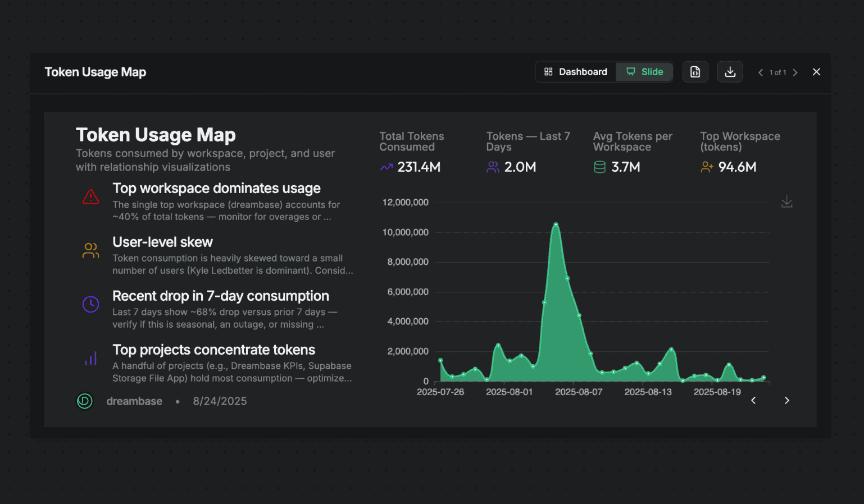Click the red warning triangle beside 'Top workspace dominates usage'
The width and height of the screenshot is (864, 504).
[90, 196]
